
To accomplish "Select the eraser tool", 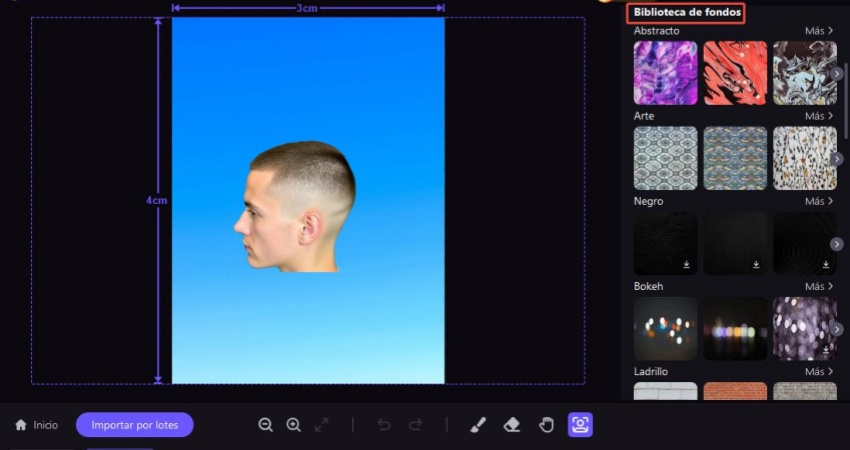I will pyautogui.click(x=512, y=425).
